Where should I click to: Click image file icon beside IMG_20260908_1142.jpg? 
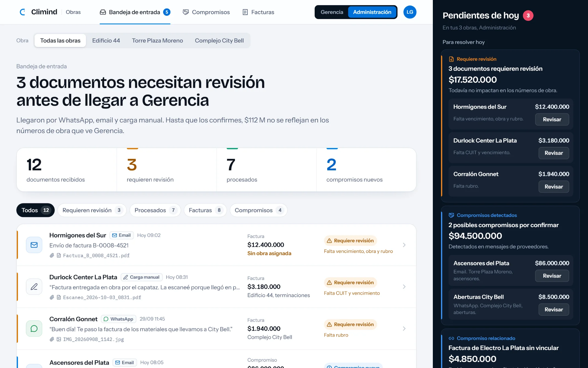tap(59, 339)
